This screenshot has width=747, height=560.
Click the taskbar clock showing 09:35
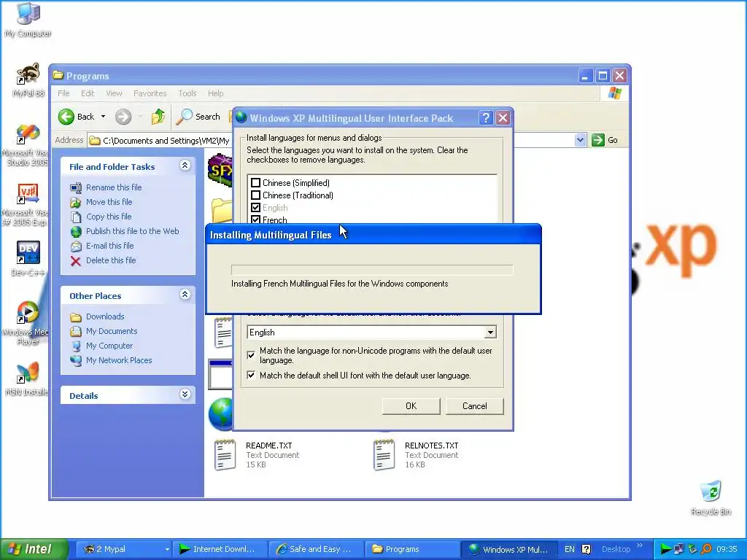(727, 550)
